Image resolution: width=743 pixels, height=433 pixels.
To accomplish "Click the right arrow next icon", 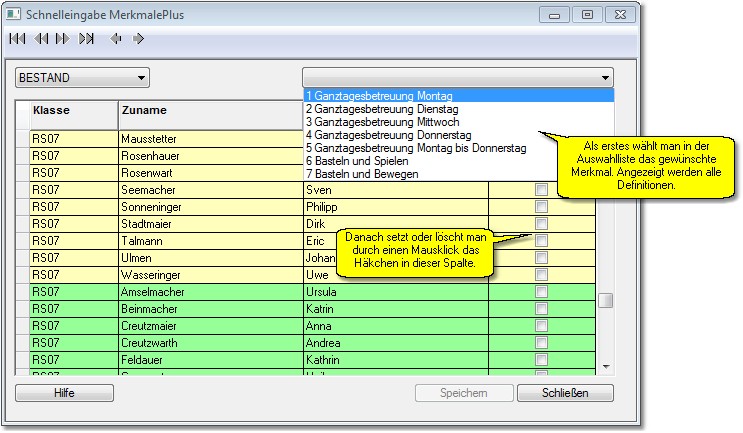I will click(x=139, y=39).
